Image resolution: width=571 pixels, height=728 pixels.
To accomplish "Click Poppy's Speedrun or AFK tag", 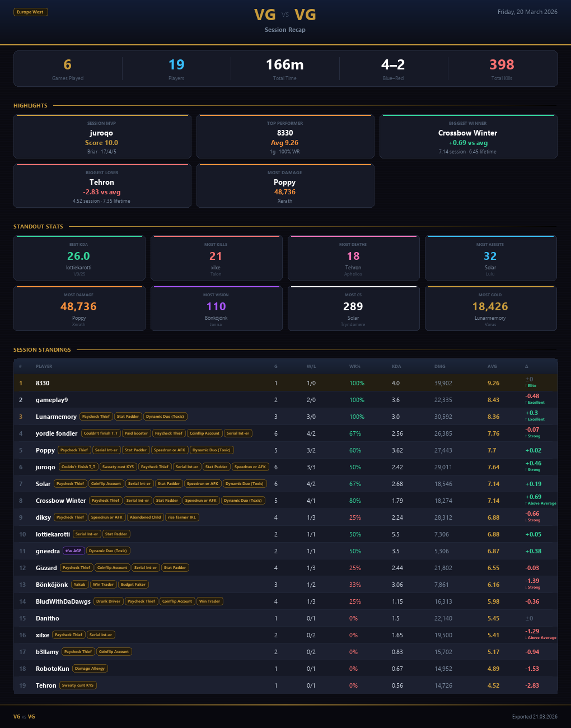I will [x=169, y=450].
